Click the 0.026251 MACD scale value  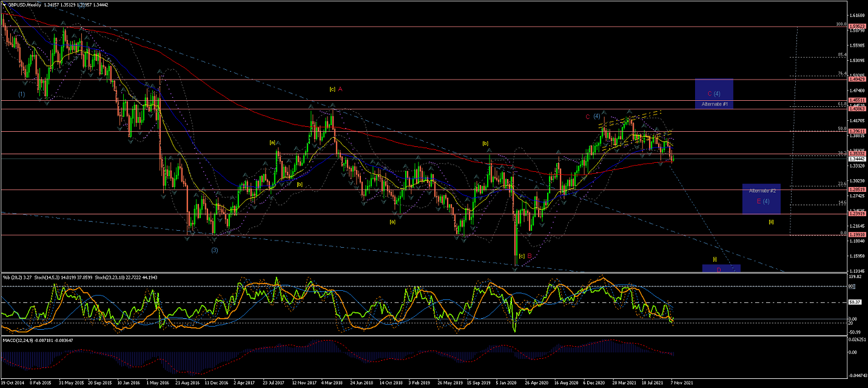858,339
